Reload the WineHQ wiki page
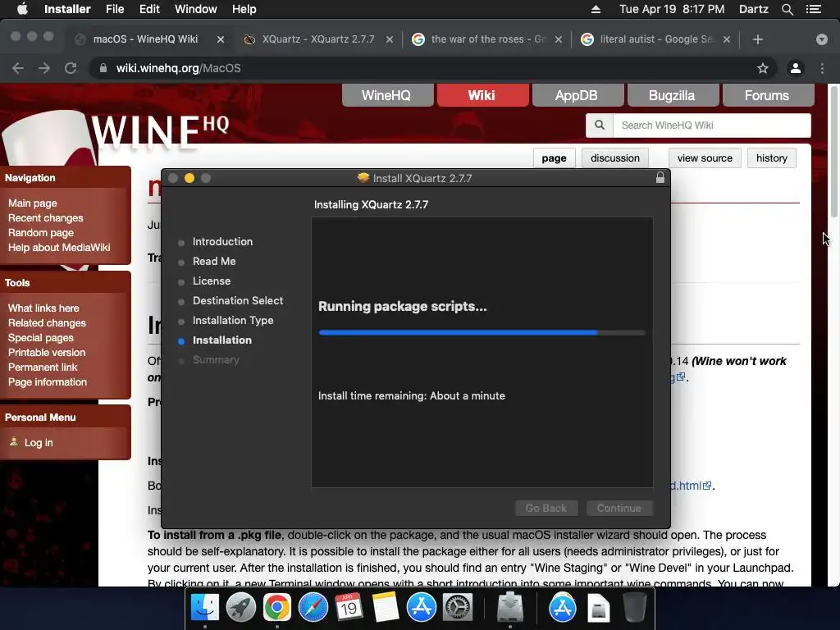 [x=71, y=68]
